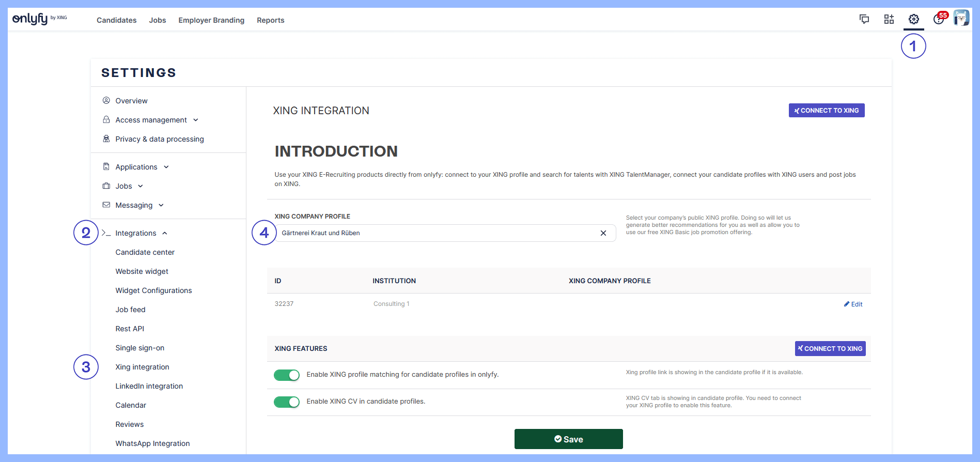Open the messages chat icon

point(864,19)
